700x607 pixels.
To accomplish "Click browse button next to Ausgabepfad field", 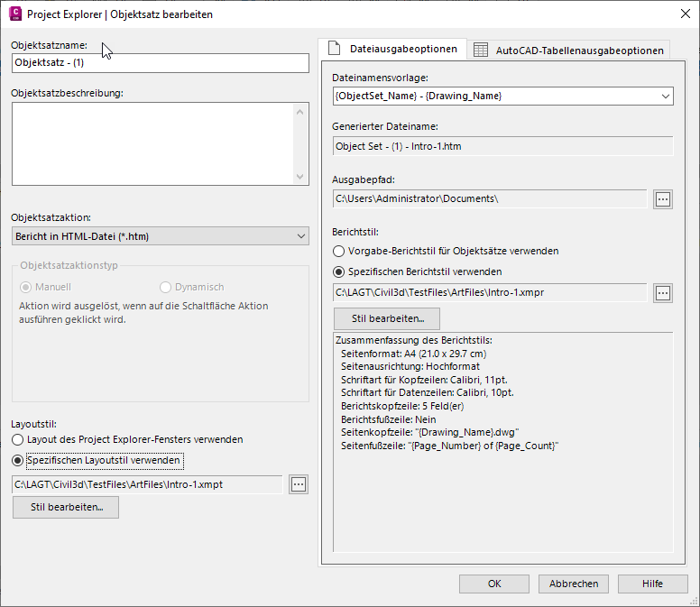I will click(663, 198).
